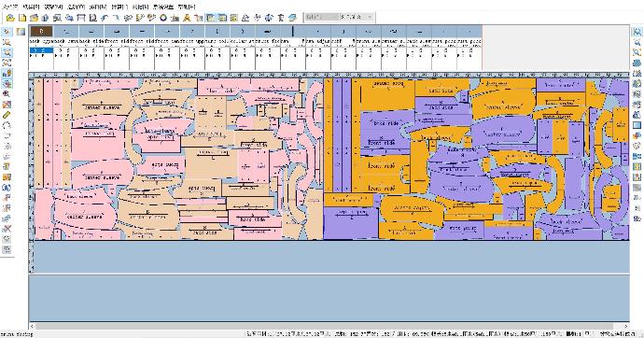The width and height of the screenshot is (644, 338).
Task: Click the redo arrow icon in top toolbar
Action: point(117,18)
